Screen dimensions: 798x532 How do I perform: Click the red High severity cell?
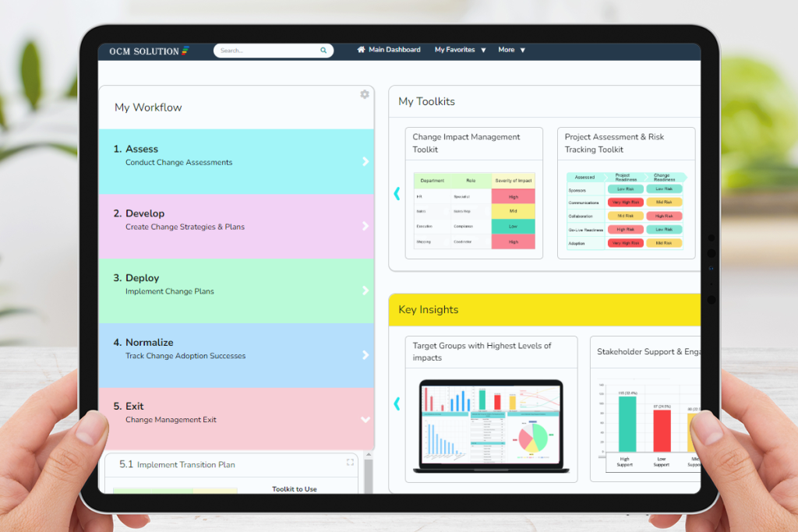[513, 196]
